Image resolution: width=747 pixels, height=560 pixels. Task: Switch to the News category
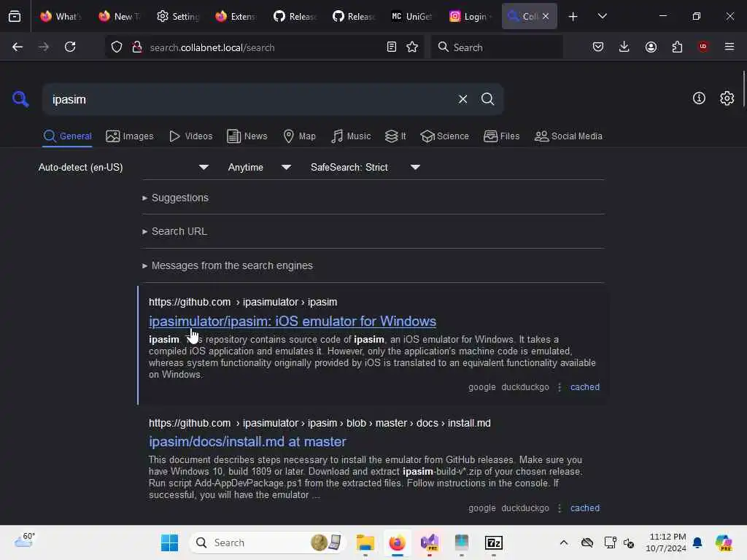point(247,136)
